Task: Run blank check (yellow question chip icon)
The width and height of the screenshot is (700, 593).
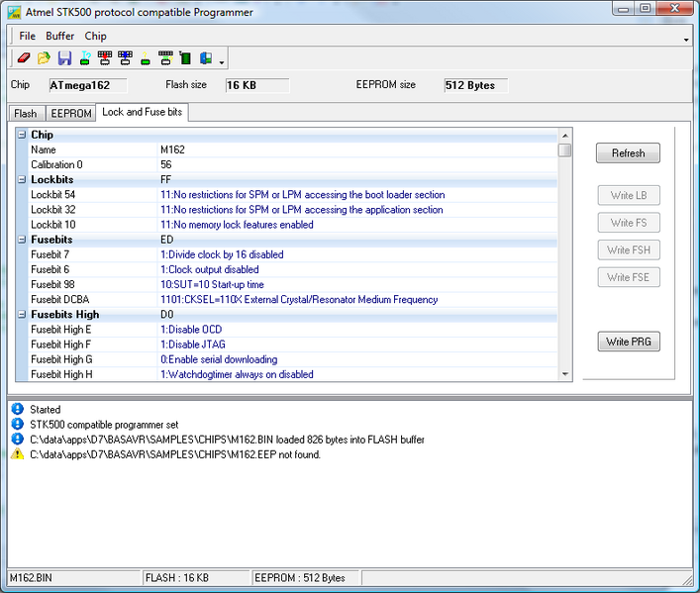Action: tap(146, 58)
